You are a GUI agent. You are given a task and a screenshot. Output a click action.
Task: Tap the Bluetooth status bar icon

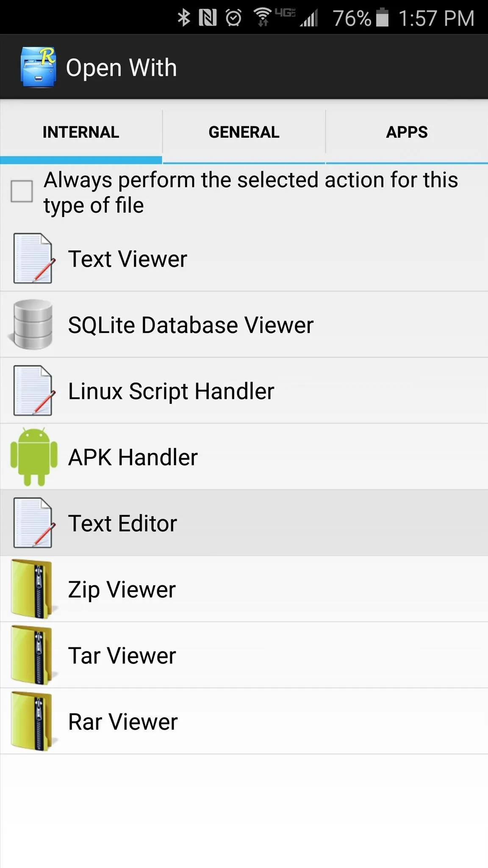(184, 18)
